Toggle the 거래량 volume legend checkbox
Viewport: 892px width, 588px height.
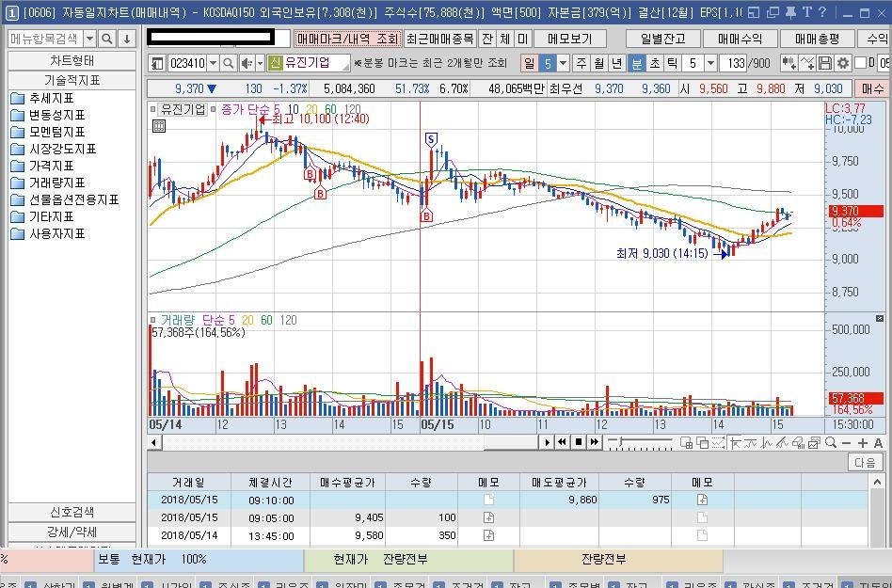click(x=152, y=320)
